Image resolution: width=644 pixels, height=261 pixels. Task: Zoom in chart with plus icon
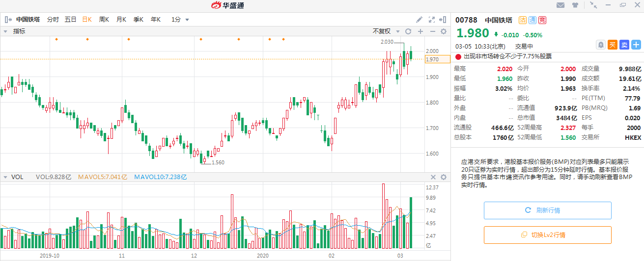coord(420,31)
